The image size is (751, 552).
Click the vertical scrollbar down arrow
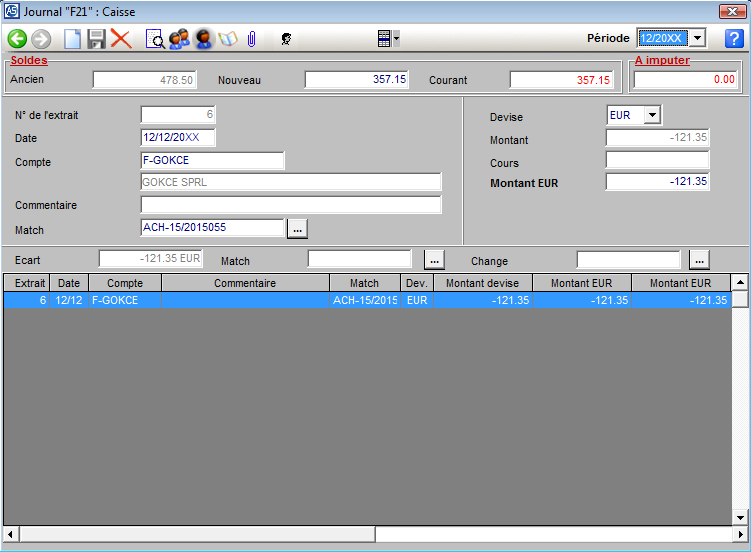click(x=740, y=517)
